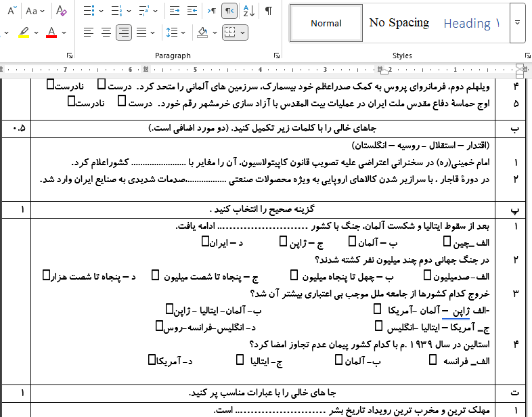Open the Styles pane launcher
The height and width of the screenshot is (417, 532).
coord(527,56)
